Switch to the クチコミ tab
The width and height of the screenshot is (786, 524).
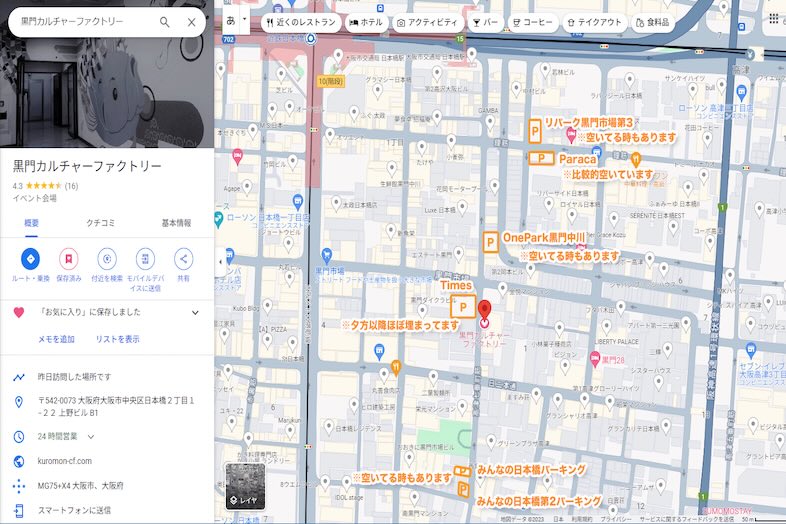pyautogui.click(x=102, y=223)
